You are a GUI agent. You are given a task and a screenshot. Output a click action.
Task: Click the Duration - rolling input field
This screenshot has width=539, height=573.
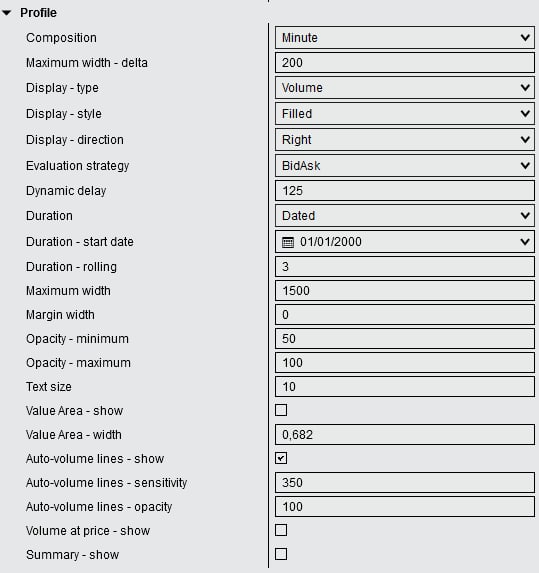pos(405,266)
